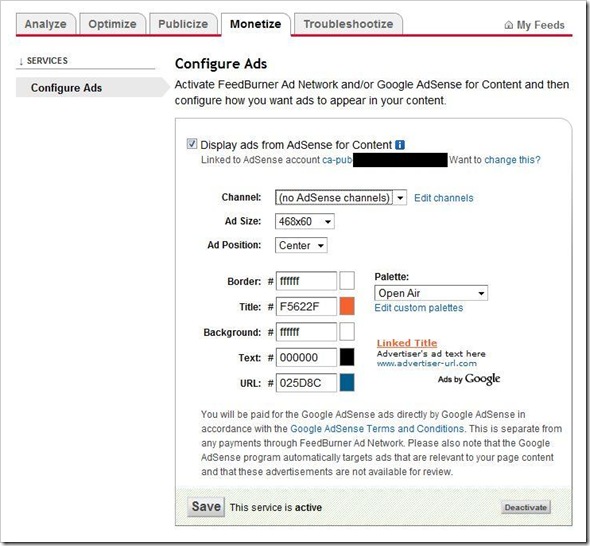
Task: Select the Monetize tab
Action: click(x=255, y=24)
